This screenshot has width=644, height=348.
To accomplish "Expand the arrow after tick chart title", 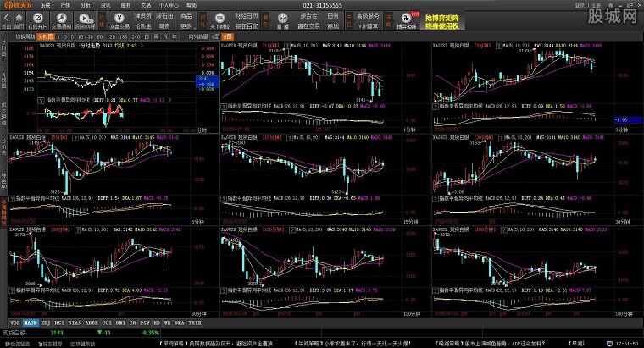I will click(x=142, y=46).
